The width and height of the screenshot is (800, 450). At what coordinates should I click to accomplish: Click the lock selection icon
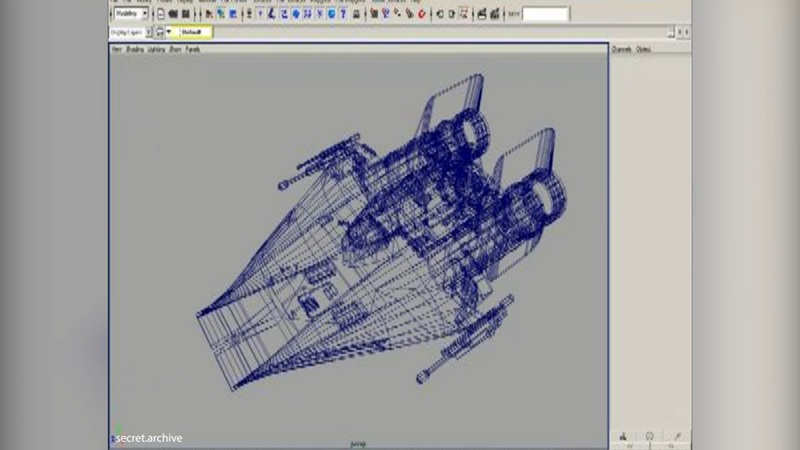click(x=356, y=14)
